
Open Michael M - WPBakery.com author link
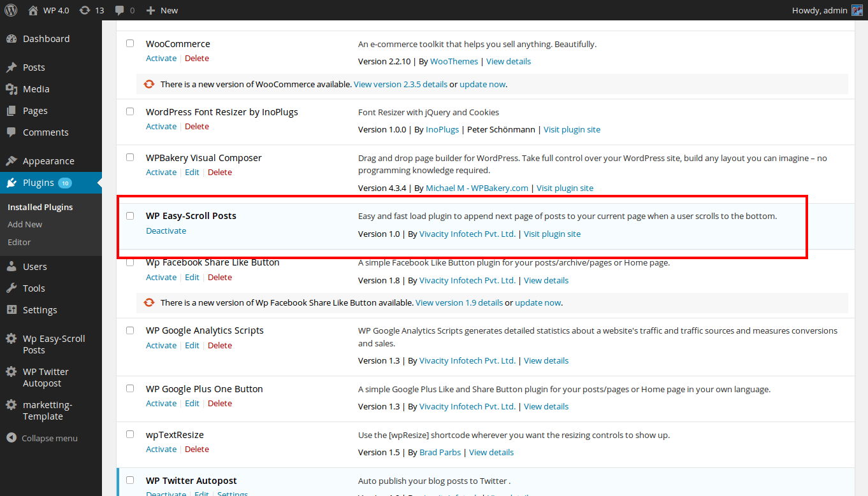(477, 188)
